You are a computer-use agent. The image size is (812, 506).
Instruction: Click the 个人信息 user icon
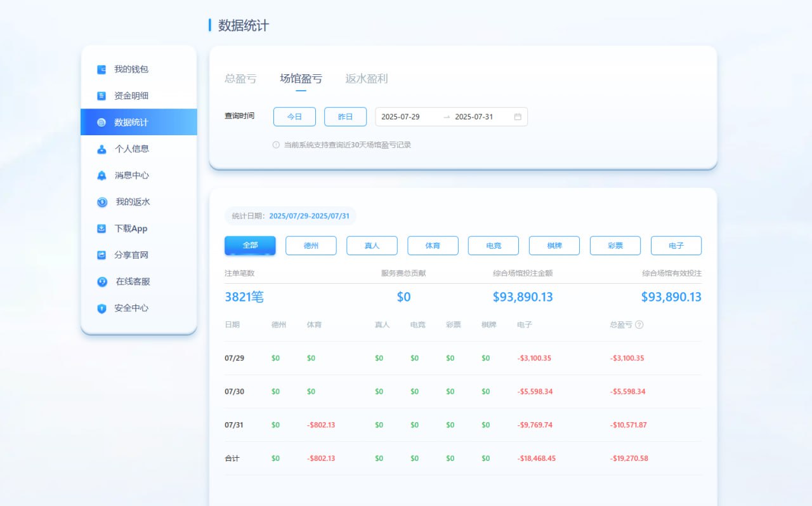coord(101,149)
